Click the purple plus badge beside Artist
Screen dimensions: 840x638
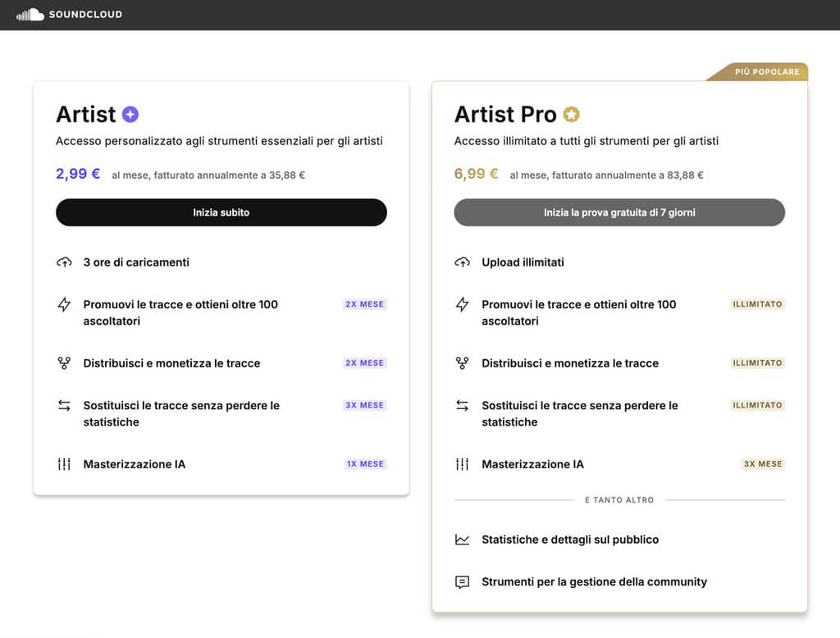click(x=130, y=114)
